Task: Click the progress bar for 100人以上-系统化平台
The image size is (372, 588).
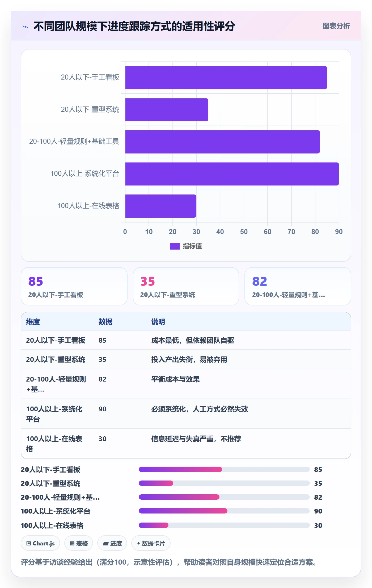Action: tap(224, 511)
